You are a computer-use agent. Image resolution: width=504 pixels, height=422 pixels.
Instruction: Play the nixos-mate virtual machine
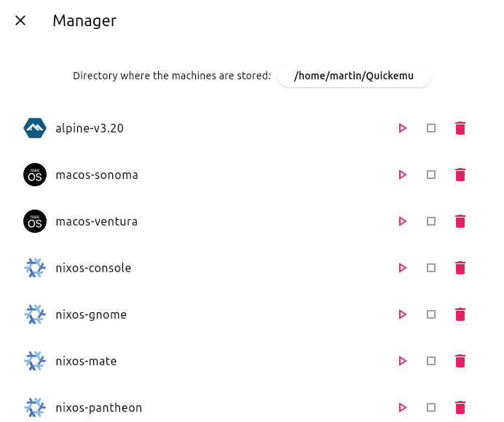(x=402, y=361)
